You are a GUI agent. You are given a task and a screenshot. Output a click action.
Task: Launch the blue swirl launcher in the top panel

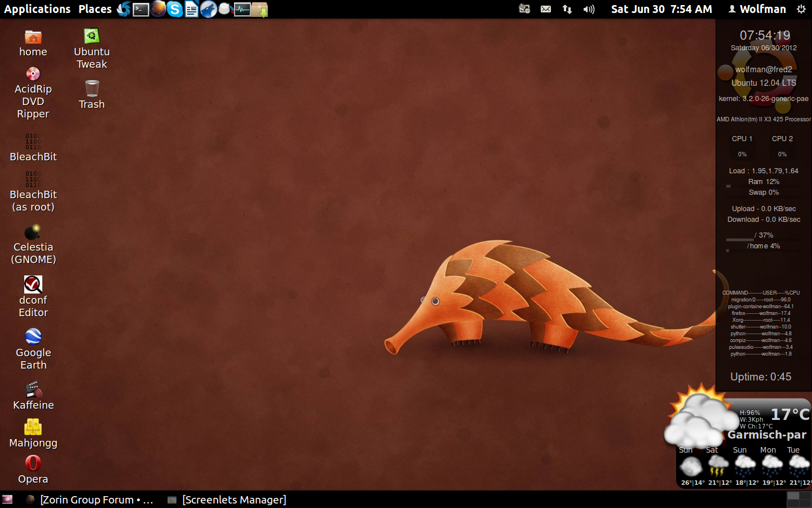pyautogui.click(x=124, y=9)
